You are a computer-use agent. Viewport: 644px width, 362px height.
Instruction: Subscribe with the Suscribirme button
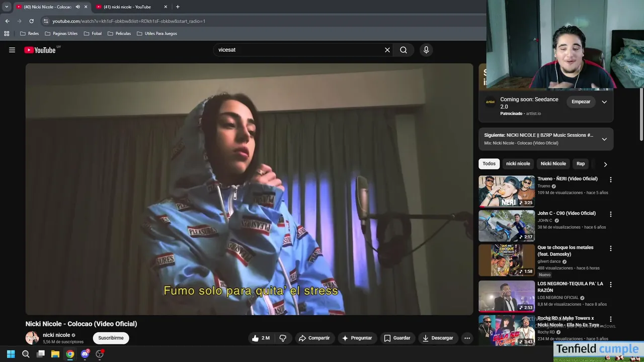(111, 338)
